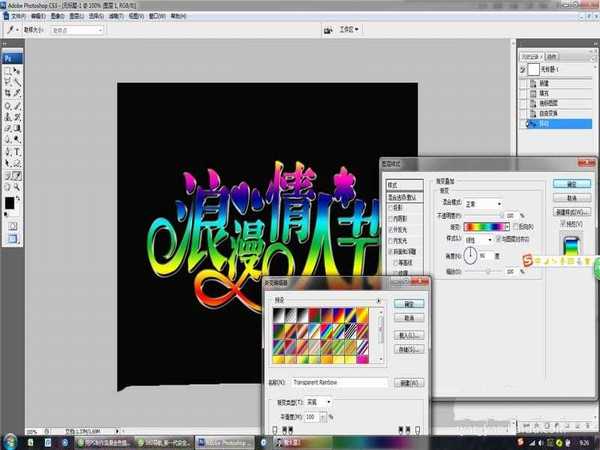Screen dimensions: 600x450
Task: Click the Windows Start button
Action: (9, 438)
